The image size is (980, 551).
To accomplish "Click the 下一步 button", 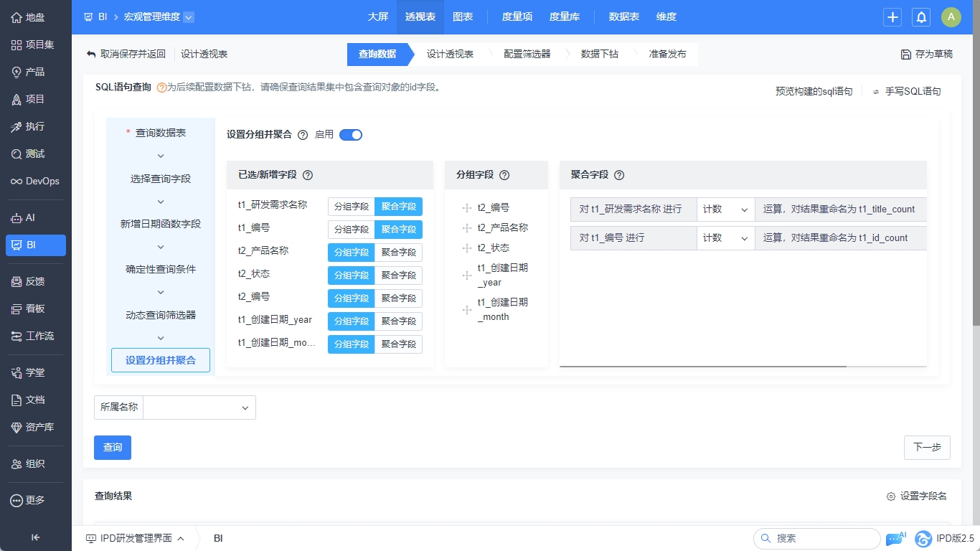I will coord(926,447).
